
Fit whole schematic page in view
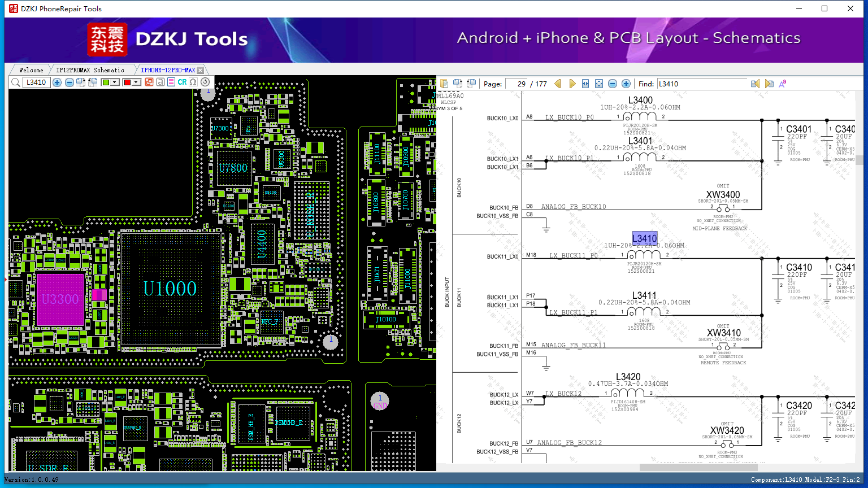599,84
